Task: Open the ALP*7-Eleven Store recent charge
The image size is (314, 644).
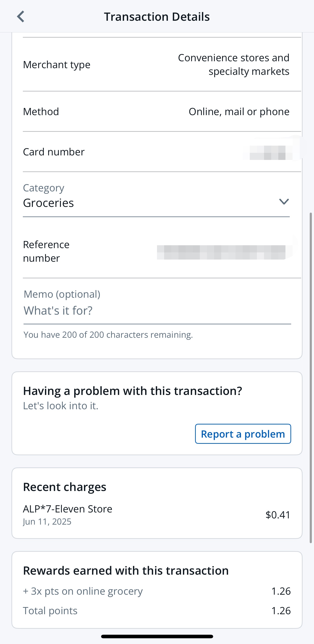Action: tap(157, 515)
